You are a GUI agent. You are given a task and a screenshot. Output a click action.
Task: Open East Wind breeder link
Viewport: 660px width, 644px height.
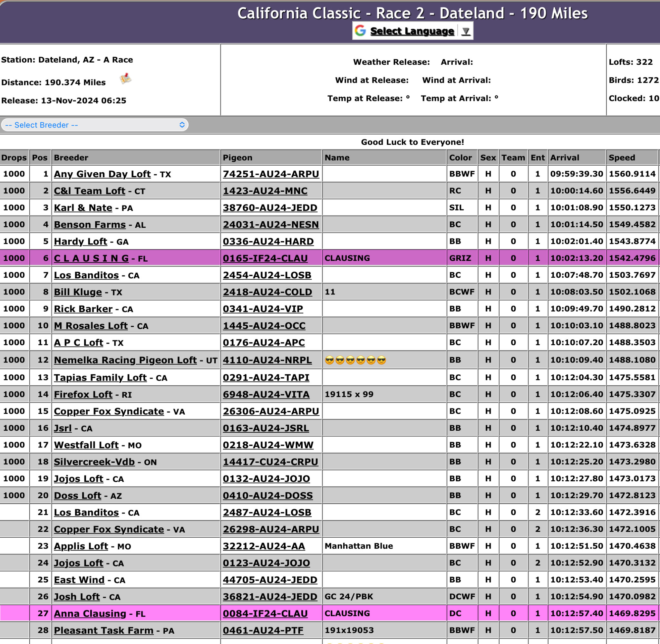79,580
